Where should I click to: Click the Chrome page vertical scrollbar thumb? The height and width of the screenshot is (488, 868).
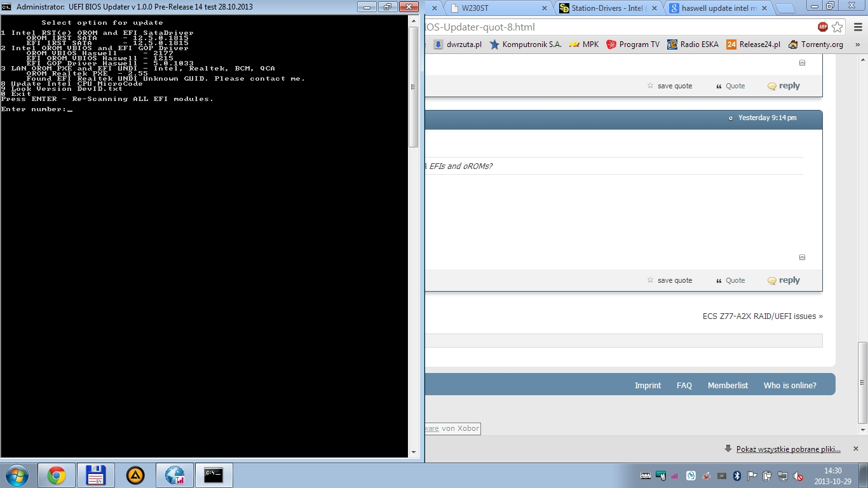point(862,383)
